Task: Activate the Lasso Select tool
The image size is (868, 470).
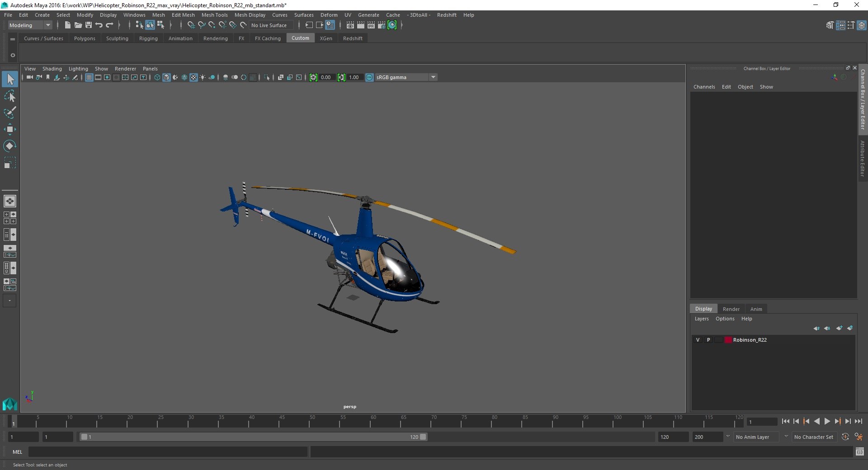Action: pyautogui.click(x=10, y=96)
